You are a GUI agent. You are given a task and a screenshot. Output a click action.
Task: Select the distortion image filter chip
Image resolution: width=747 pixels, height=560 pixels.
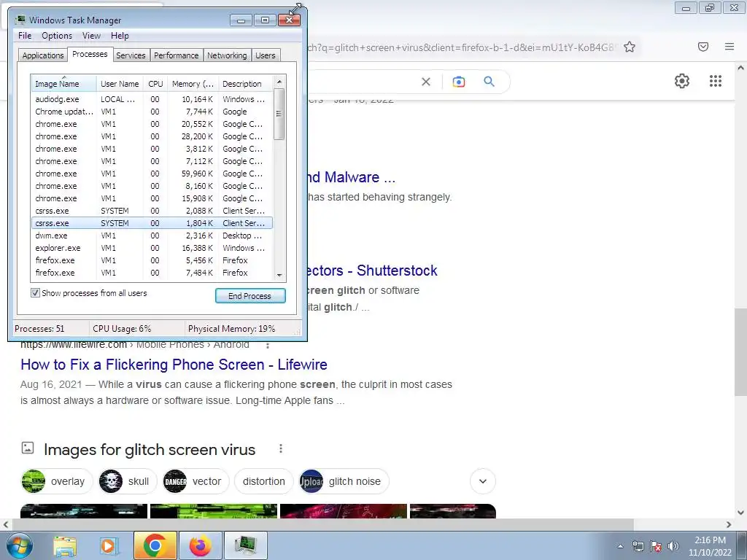click(x=264, y=481)
